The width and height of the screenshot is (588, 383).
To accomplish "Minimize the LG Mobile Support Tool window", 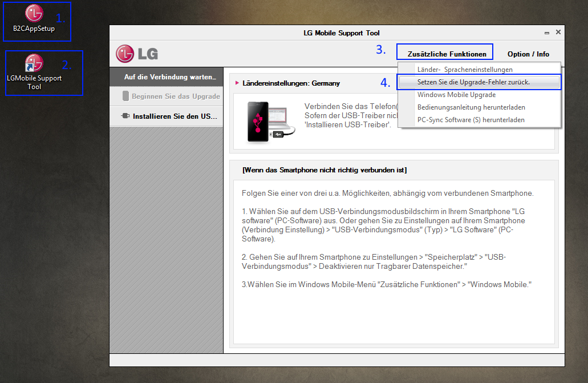I will pyautogui.click(x=547, y=33).
